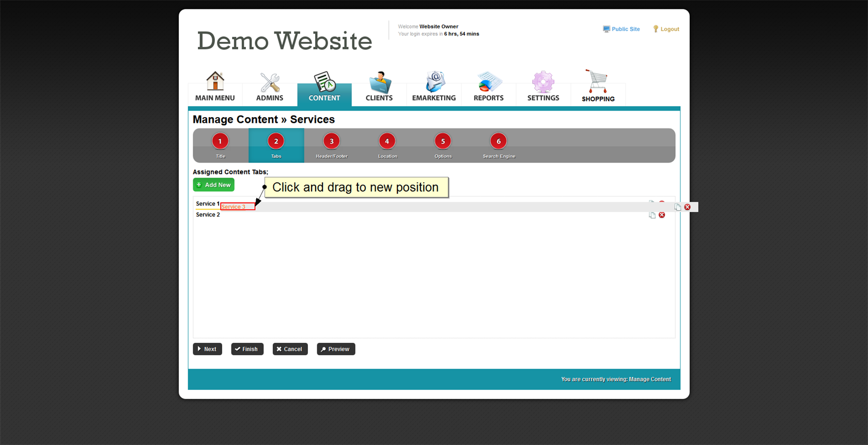The width and height of the screenshot is (868, 445).
Task: Preview the content page
Action: pyautogui.click(x=336, y=349)
